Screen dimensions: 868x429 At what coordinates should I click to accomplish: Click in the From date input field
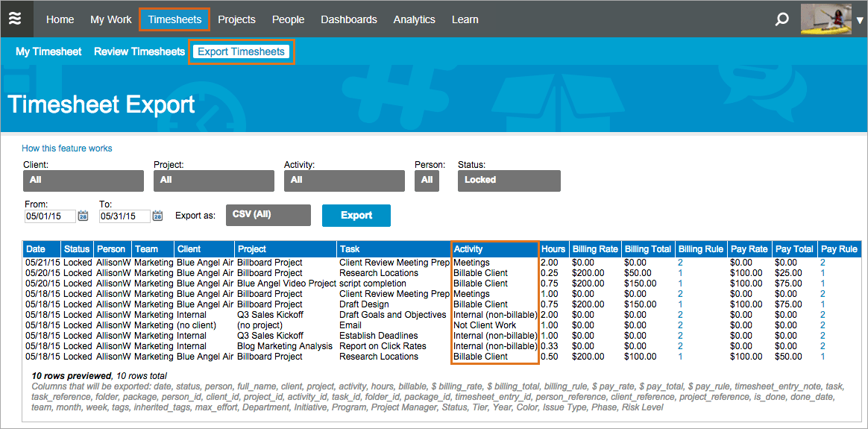pyautogui.click(x=50, y=216)
